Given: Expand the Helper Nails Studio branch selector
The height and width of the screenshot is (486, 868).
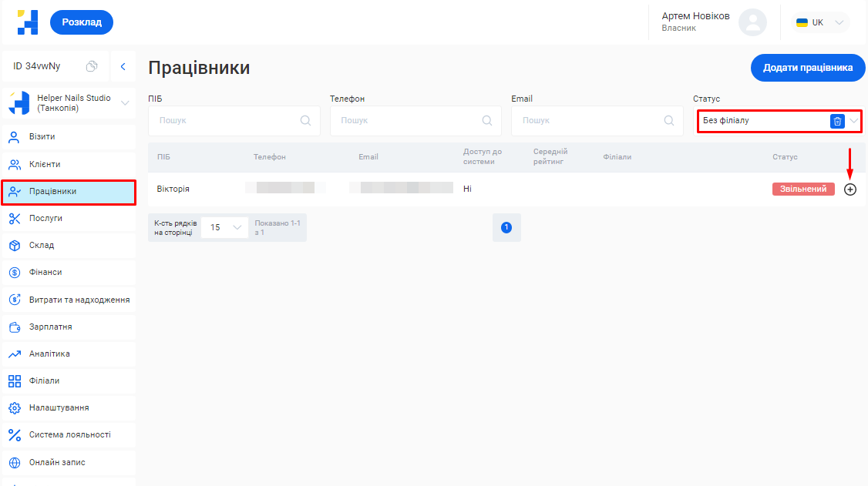Looking at the screenshot, I should click(x=125, y=103).
